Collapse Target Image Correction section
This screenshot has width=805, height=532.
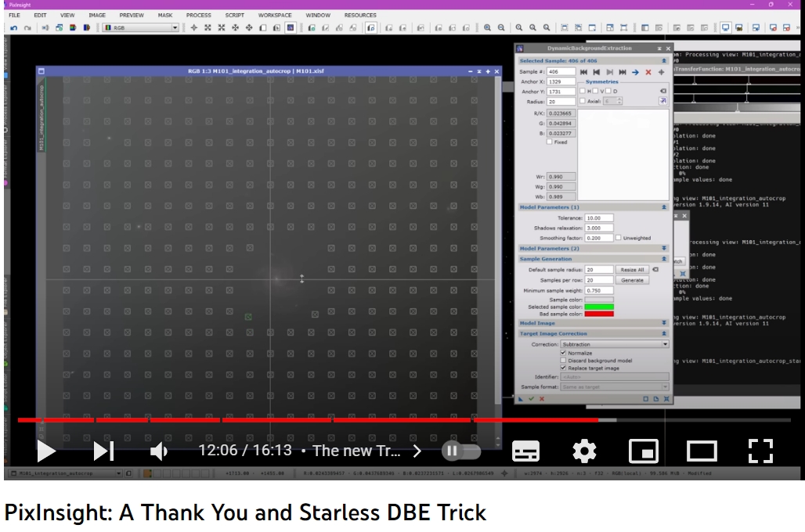(664, 333)
